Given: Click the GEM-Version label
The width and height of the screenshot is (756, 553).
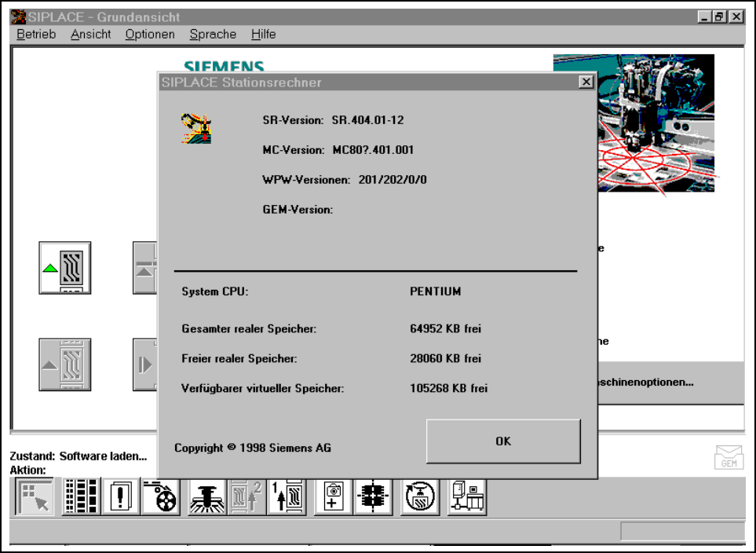Looking at the screenshot, I should tap(298, 210).
